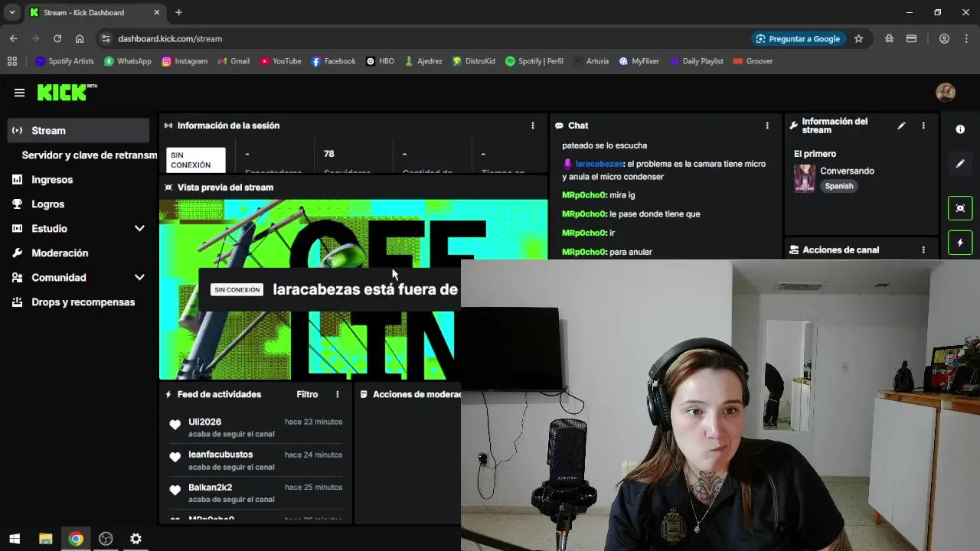Reload the browser page
The height and width of the screenshot is (551, 980).
click(57, 38)
